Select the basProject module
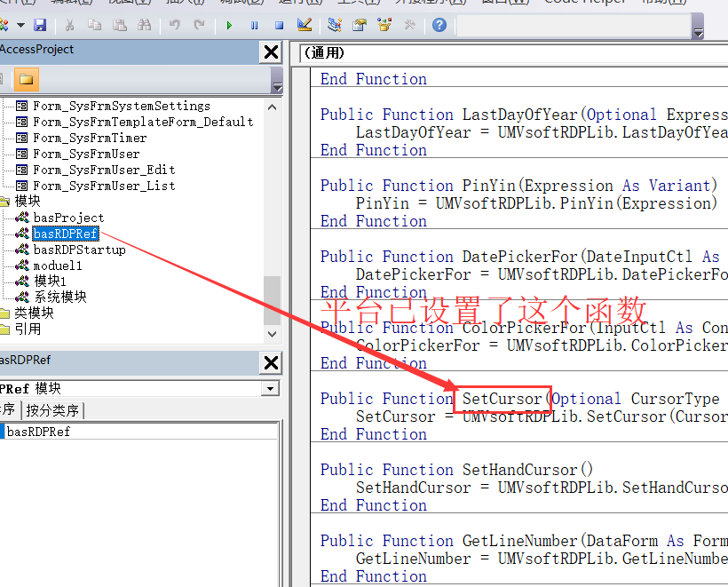 point(68,218)
